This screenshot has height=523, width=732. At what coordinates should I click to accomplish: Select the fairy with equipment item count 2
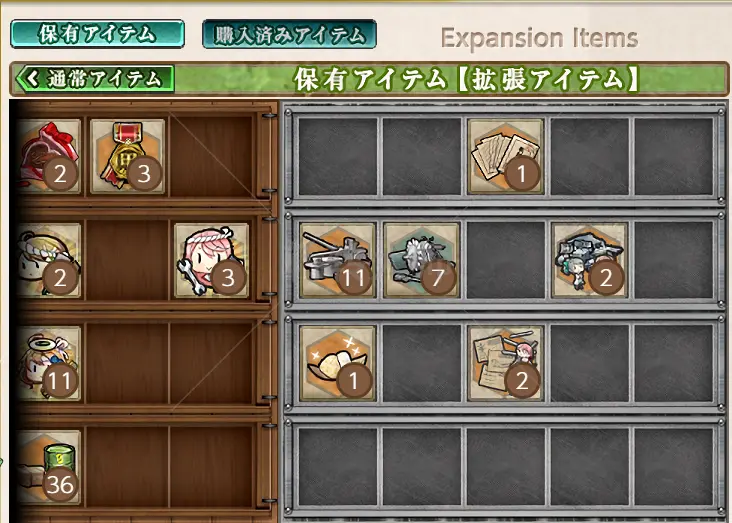(590, 260)
